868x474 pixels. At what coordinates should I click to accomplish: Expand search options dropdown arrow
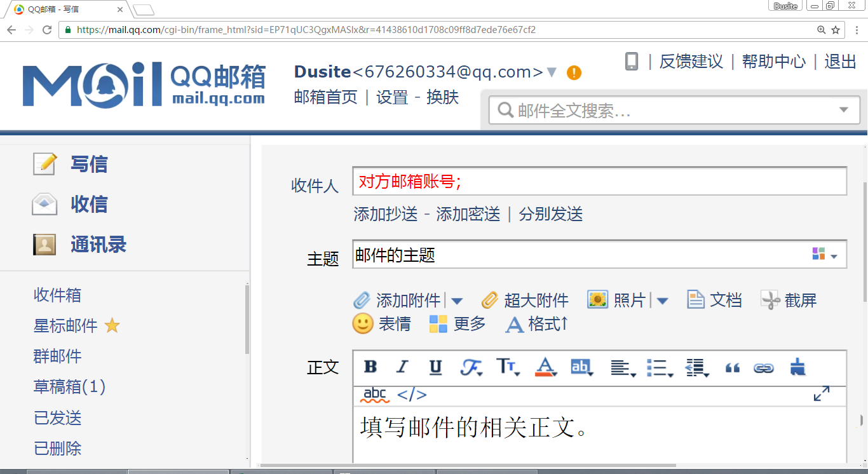844,110
